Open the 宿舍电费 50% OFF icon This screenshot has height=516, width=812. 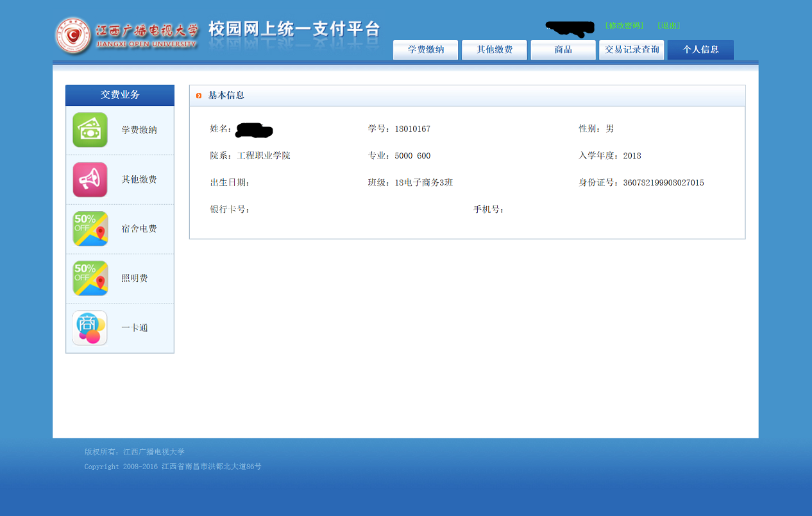90,229
